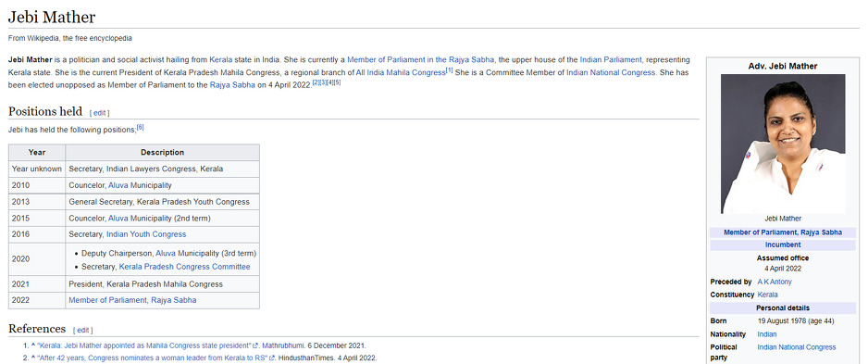The image size is (868, 364).
Task: Click 'From Wikipedia, the free encyclopedia' tagline
Action: coord(70,38)
